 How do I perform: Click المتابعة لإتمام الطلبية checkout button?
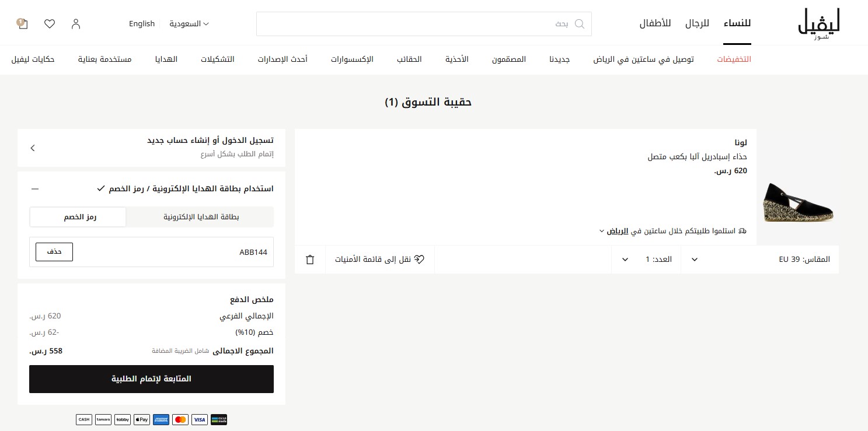coord(151,379)
